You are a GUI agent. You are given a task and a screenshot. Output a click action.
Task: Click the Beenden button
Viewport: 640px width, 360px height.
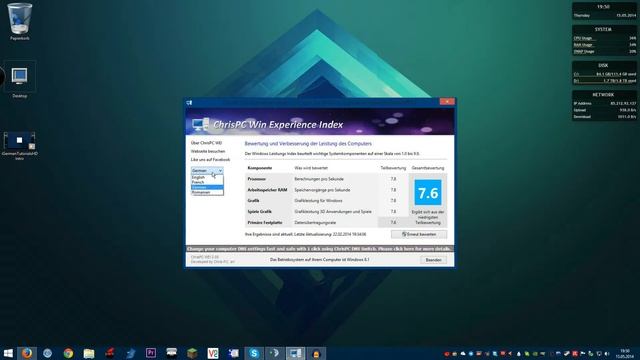pos(433,260)
